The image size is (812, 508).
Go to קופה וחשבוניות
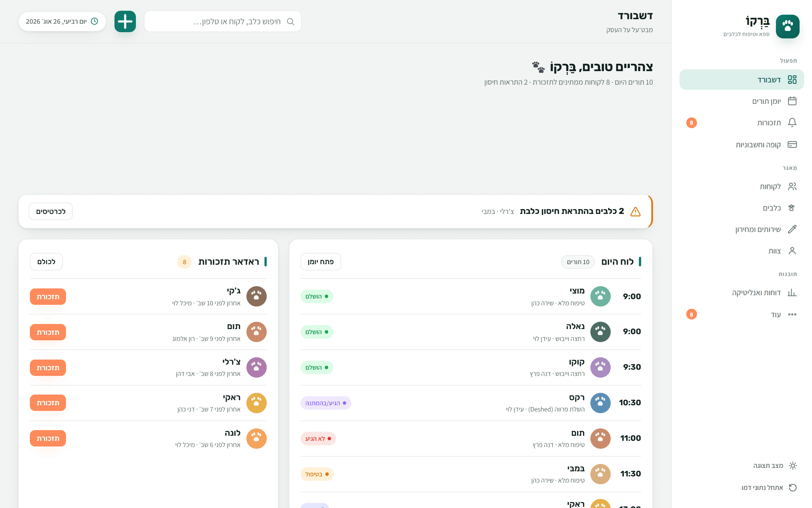pyautogui.click(x=742, y=144)
